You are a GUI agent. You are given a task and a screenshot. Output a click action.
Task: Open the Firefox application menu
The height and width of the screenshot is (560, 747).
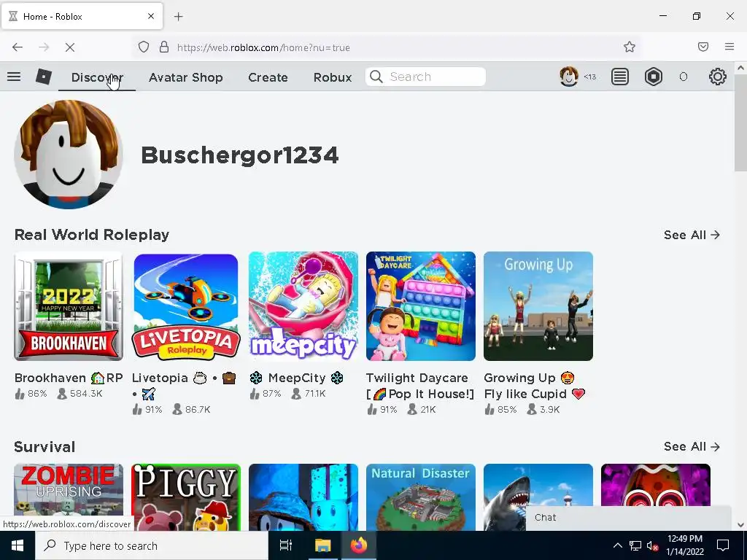click(x=729, y=47)
